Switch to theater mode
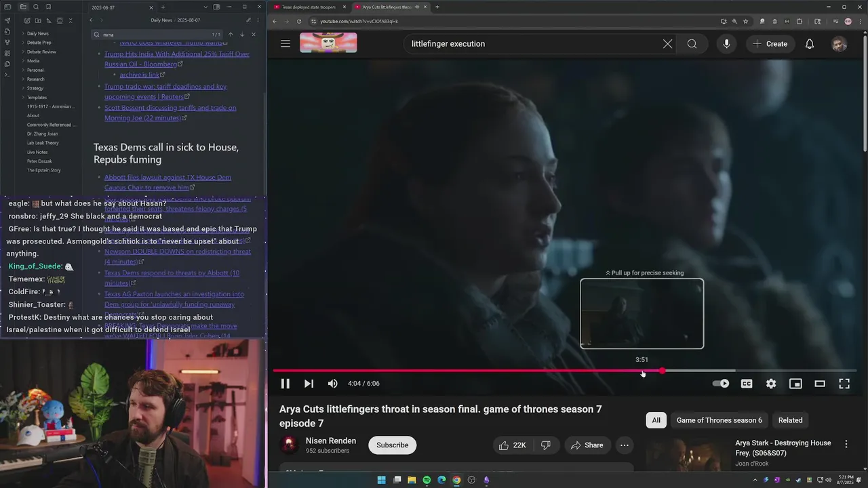Viewport: 868px width, 488px height. (820, 384)
